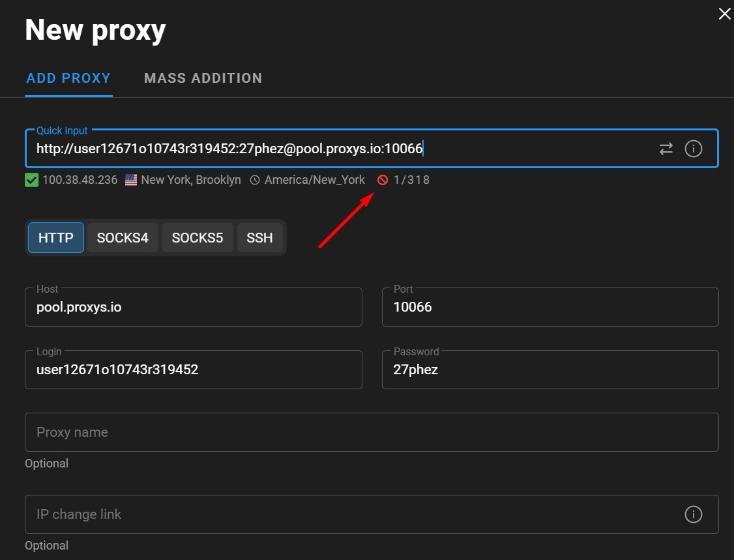This screenshot has width=734, height=560.
Task: Select the SOCKS4 protocol type
Action: [123, 238]
